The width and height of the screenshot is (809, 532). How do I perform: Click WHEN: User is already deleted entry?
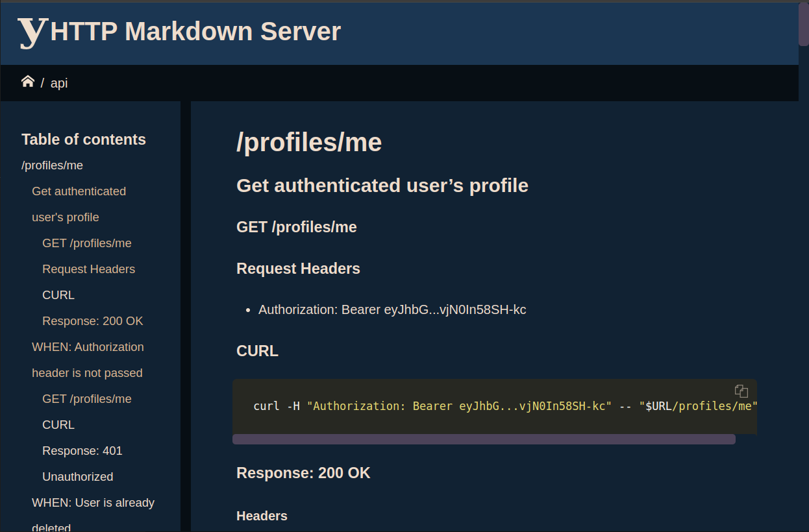click(93, 503)
